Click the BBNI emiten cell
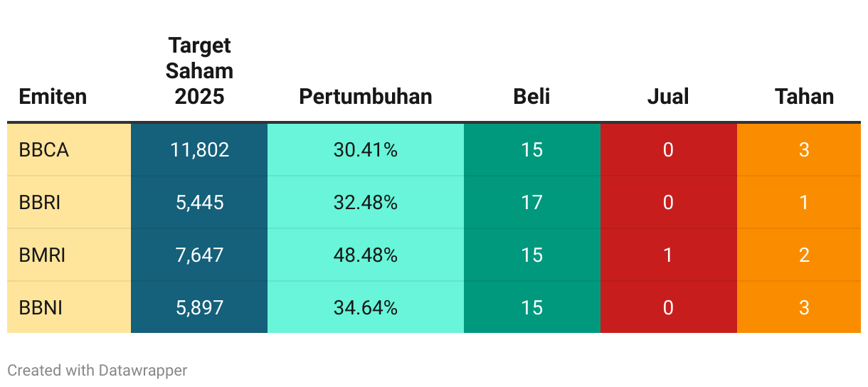 (x=69, y=307)
